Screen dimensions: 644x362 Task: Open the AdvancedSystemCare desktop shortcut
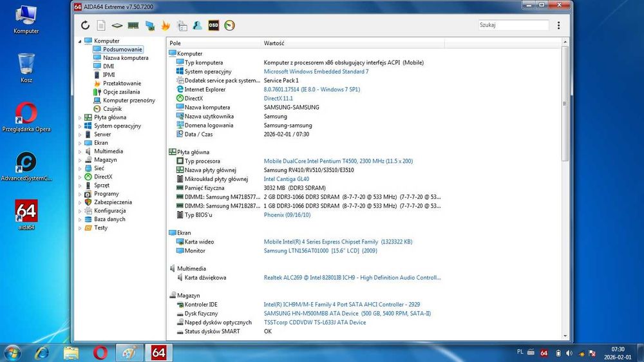(26, 166)
